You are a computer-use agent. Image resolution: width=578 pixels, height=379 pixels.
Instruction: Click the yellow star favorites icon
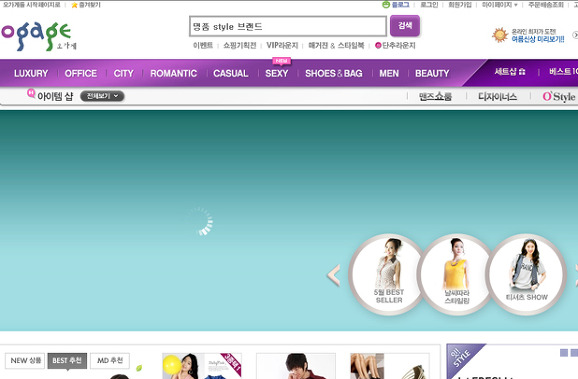pos(74,5)
